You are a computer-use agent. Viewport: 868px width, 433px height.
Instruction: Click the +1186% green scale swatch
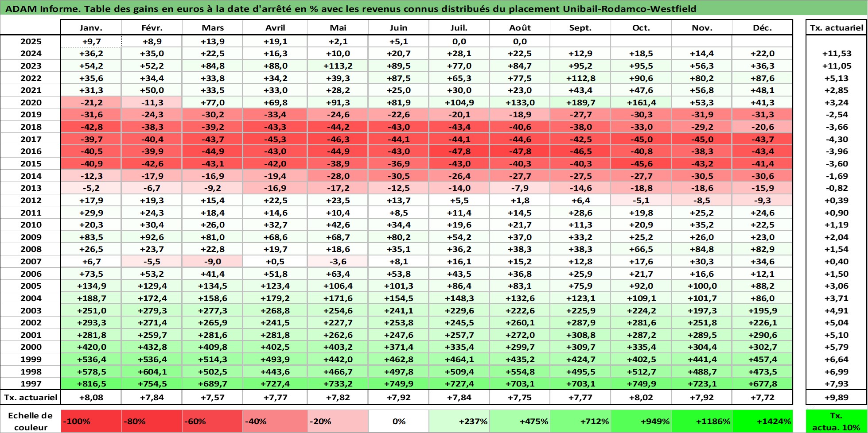[702, 421]
